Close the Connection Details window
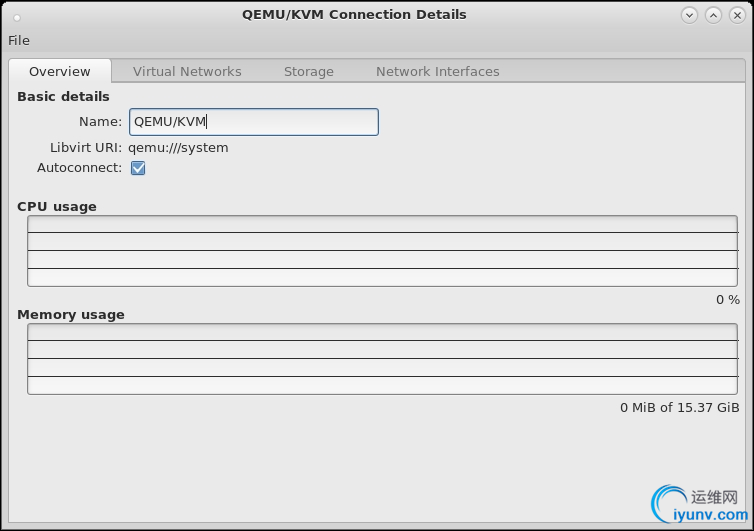754x531 pixels. coord(737,15)
